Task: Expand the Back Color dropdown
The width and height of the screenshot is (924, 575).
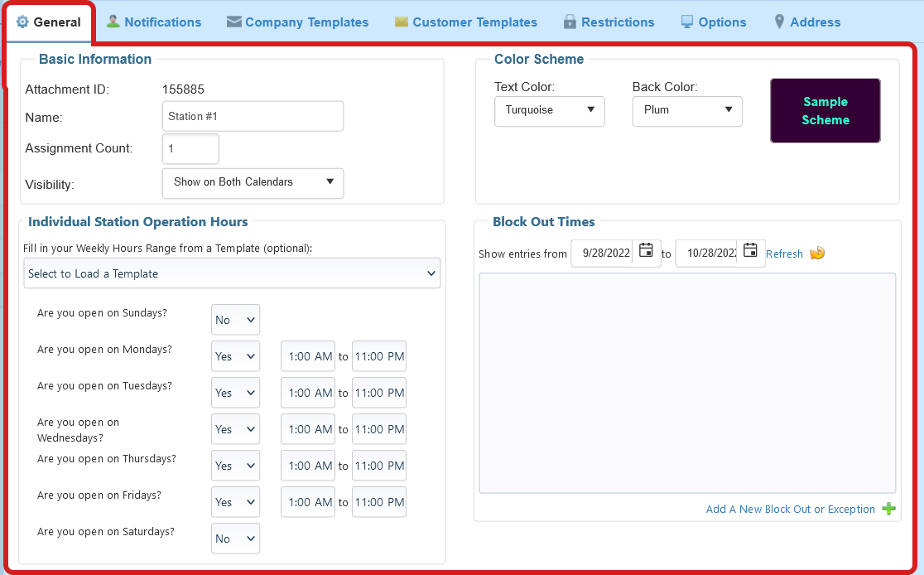Action: 687,110
